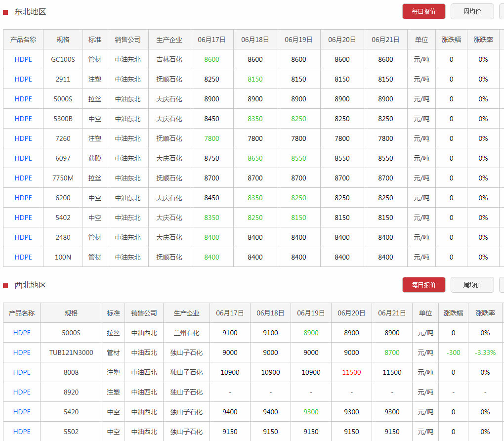504x441 pixels.
Task: Open HDPE link in 8008 row
Action: (22, 372)
